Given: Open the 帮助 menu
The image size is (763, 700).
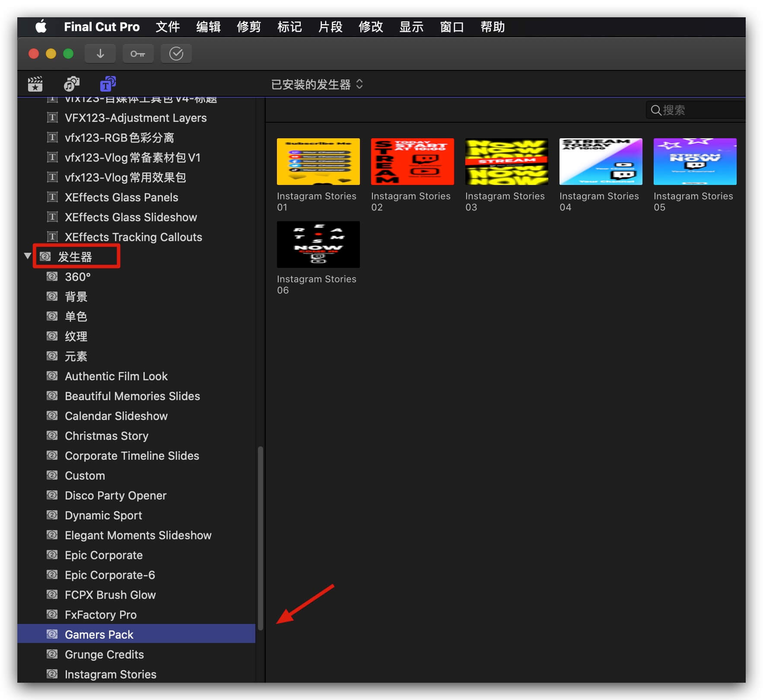Looking at the screenshot, I should [493, 27].
